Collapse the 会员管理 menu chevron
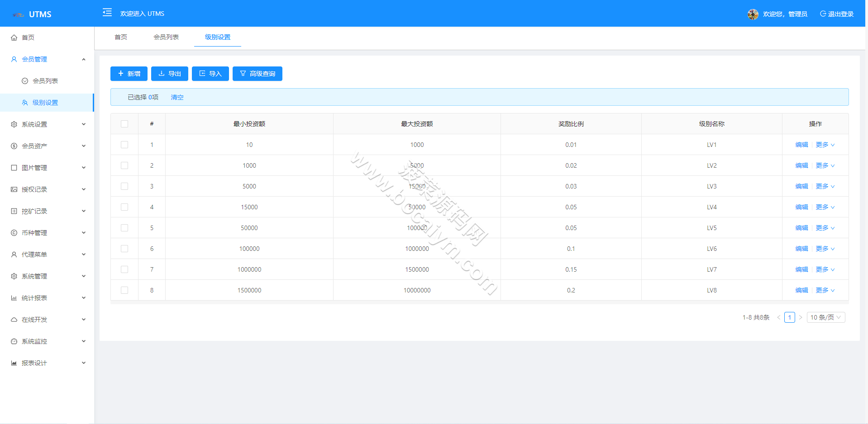The height and width of the screenshot is (424, 868). pyautogui.click(x=84, y=59)
